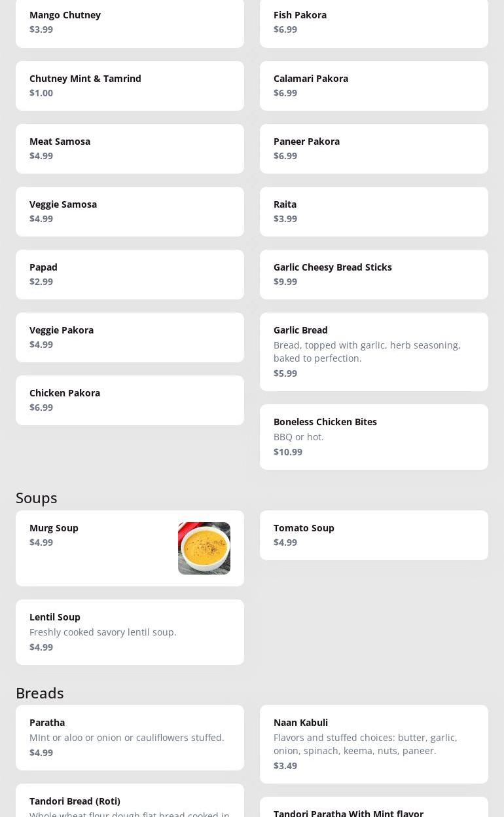Choose the Naan Kabuli item
The image size is (504, 817).
tap(374, 744)
